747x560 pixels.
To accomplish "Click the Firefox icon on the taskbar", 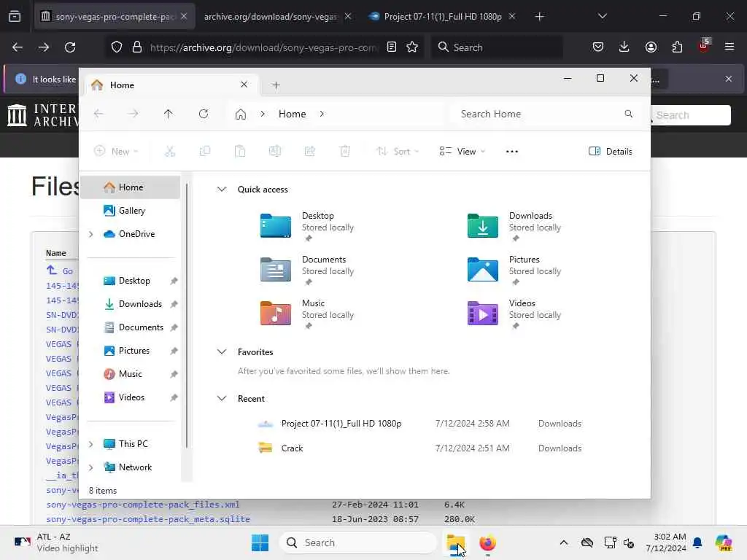I will tap(487, 542).
